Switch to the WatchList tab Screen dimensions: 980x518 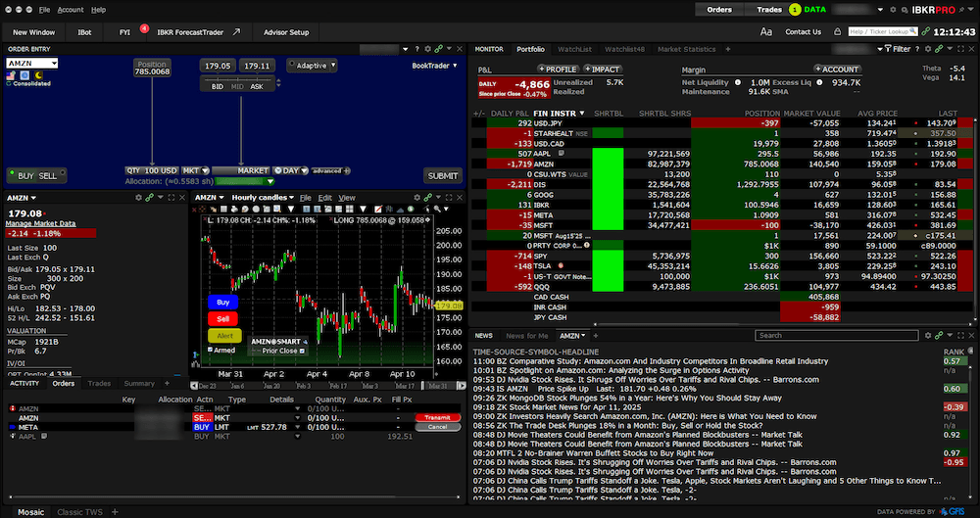tap(573, 49)
